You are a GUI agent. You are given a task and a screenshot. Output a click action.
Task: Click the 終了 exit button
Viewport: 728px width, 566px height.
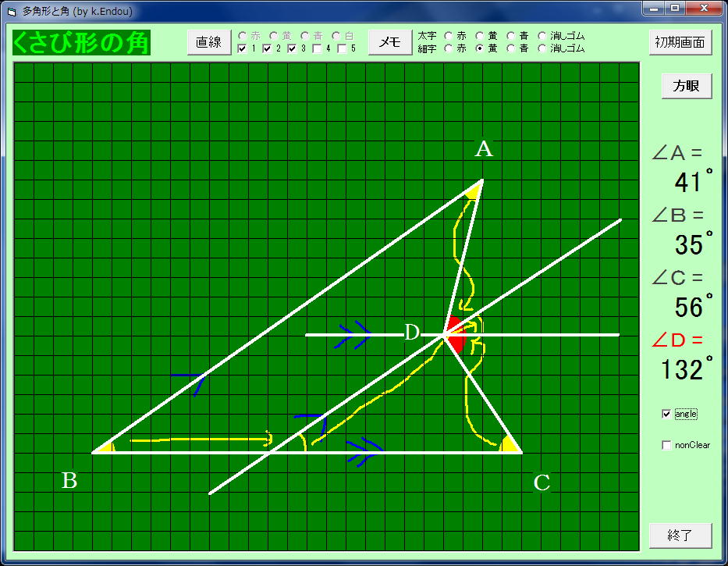point(680,536)
